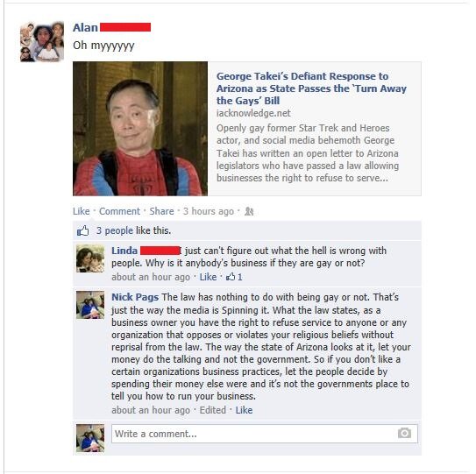Click the article thumbnail image
Viewport: 476px width, 474px height.
point(140,129)
